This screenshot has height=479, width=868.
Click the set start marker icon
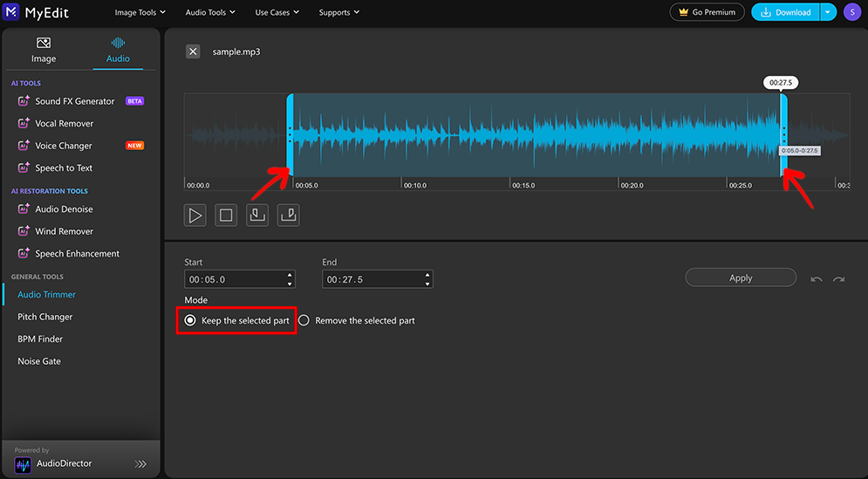tap(257, 216)
